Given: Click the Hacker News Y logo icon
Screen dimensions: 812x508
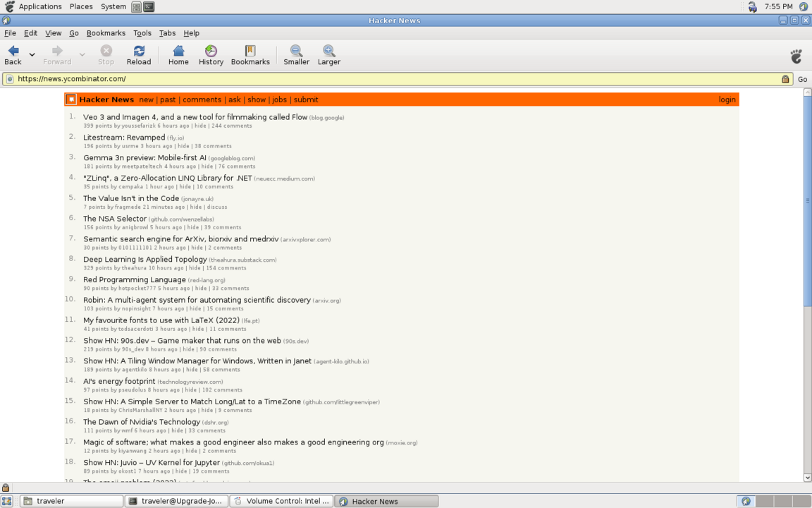Looking at the screenshot, I should [71, 99].
